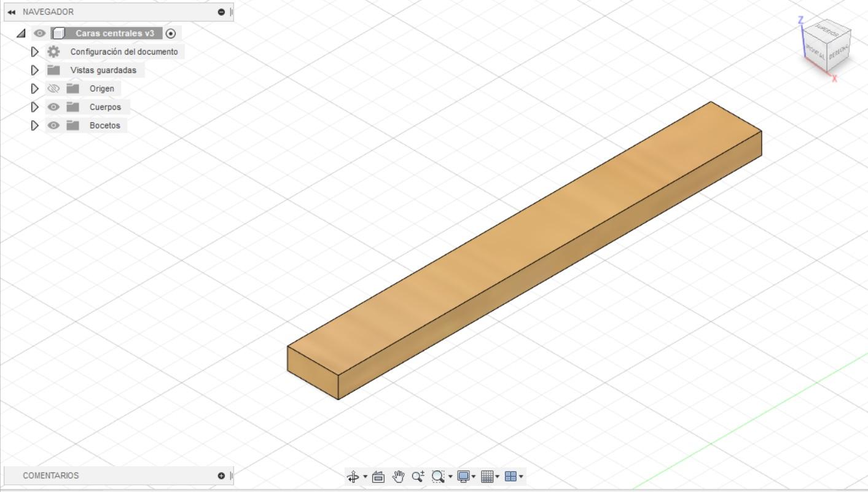Click the Cuerpos folder icon
Screen dimensions: 868x492
point(73,107)
